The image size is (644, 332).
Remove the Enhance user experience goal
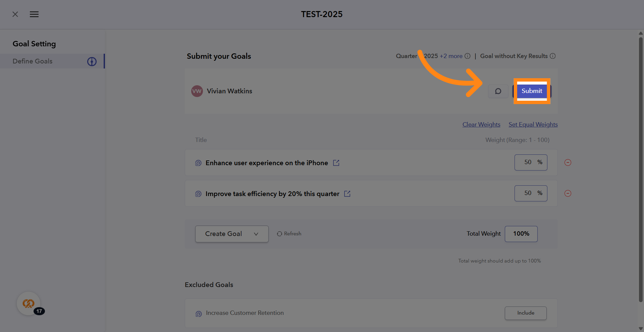click(568, 162)
